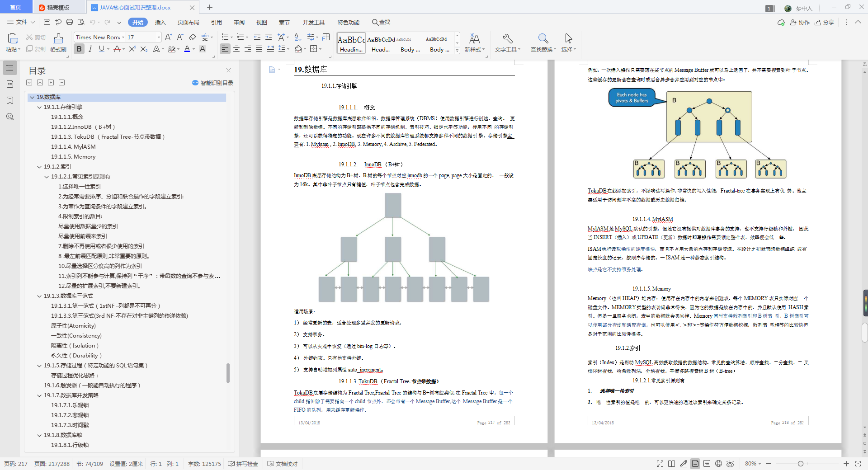The height and width of the screenshot is (470, 868).
Task: Click the cloud sync status icon
Action: click(x=781, y=22)
